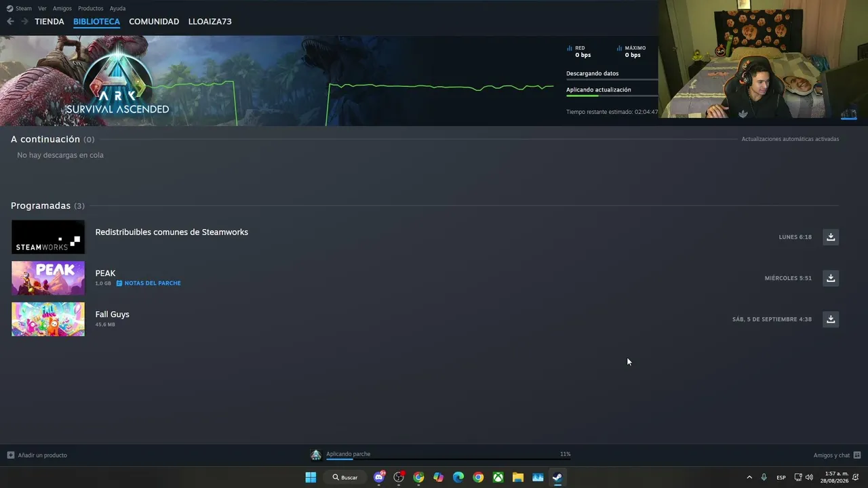Viewport: 868px width, 488px height.
Task: Click the Aplicando parche progress bar
Action: point(448,459)
